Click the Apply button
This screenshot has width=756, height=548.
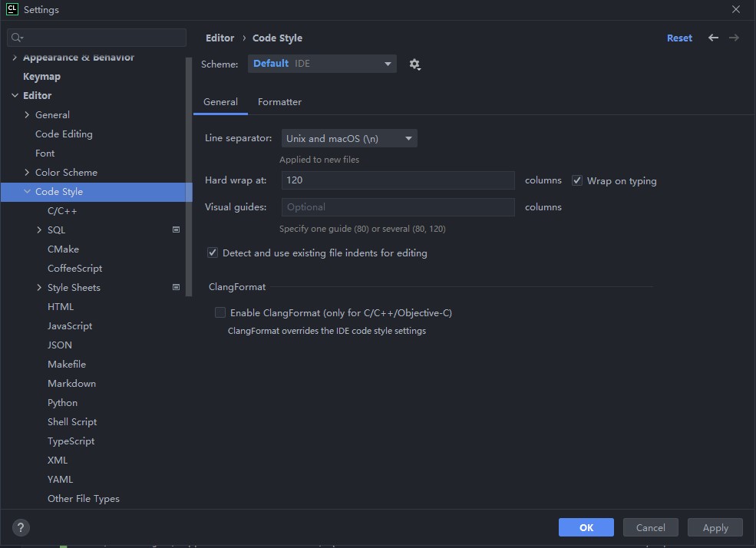[715, 527]
